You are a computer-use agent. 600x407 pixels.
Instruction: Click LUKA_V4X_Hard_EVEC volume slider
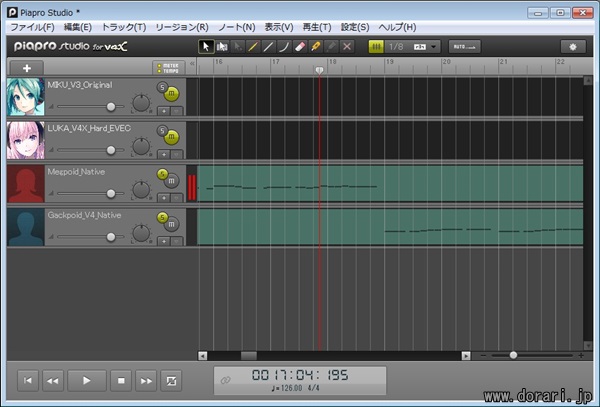91,150
